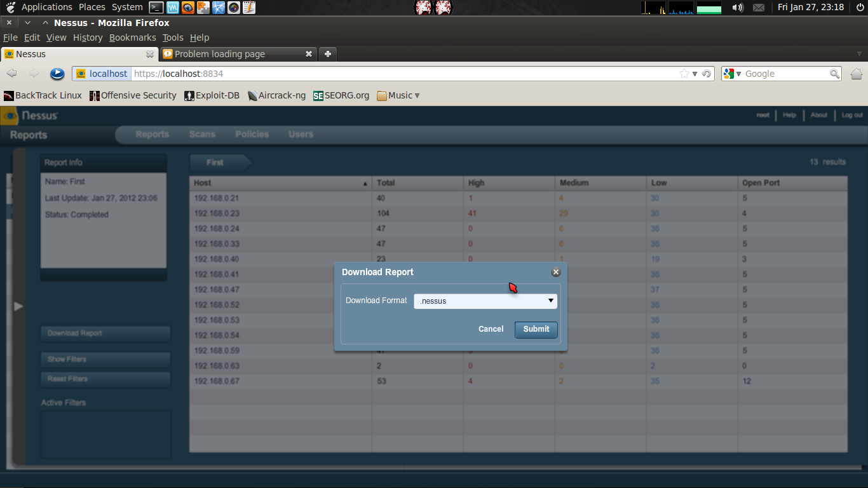The image size is (868, 488).
Task: Click the Firefox forward arrow
Action: point(34,74)
